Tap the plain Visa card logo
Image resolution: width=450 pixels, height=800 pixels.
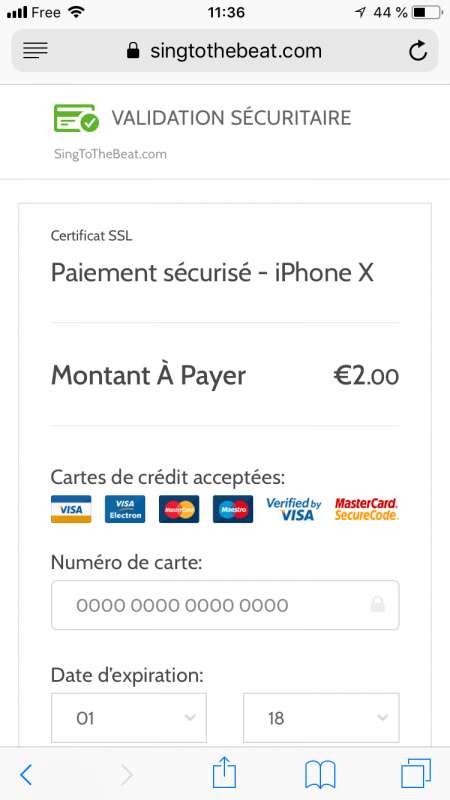coord(71,509)
